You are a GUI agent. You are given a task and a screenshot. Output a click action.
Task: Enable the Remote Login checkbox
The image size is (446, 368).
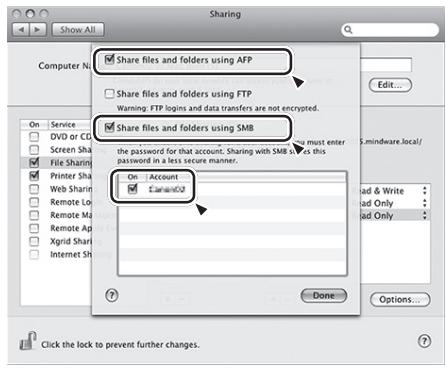click(x=34, y=202)
